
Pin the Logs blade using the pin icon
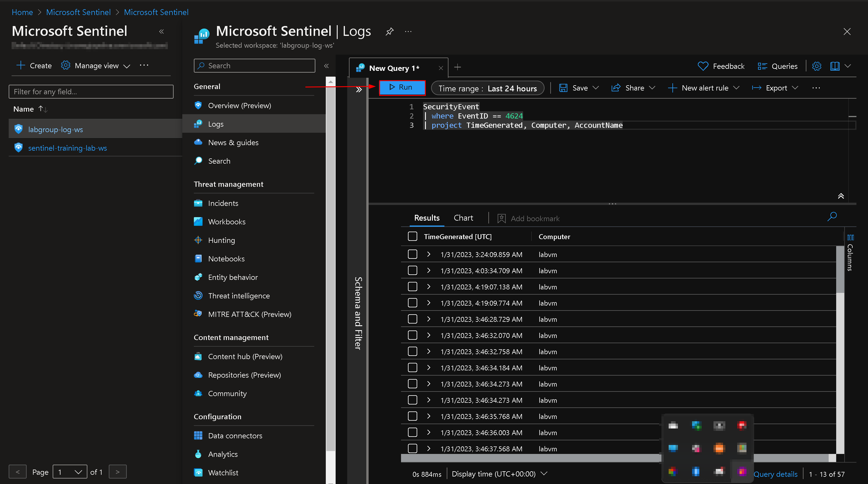click(389, 32)
